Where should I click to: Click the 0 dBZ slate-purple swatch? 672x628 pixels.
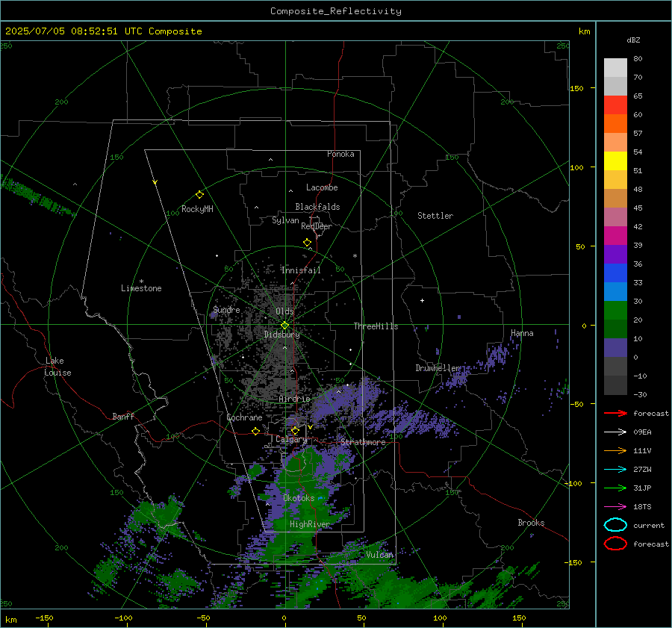click(x=615, y=348)
